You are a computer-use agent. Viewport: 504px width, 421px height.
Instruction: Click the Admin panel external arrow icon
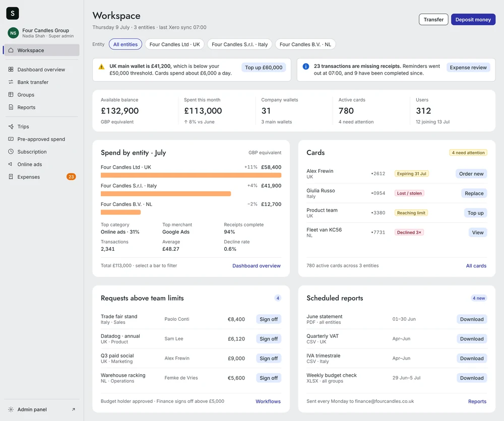73,409
